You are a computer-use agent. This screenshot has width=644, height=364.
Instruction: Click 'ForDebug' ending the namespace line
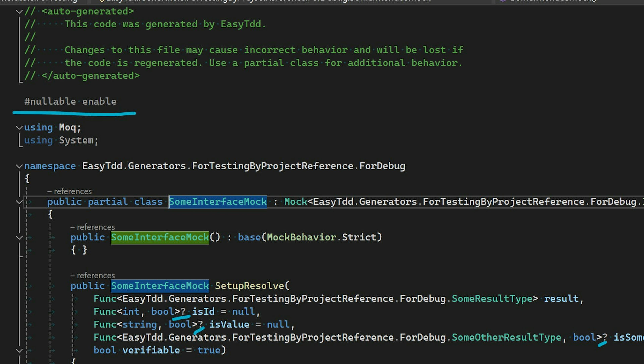tap(382, 166)
